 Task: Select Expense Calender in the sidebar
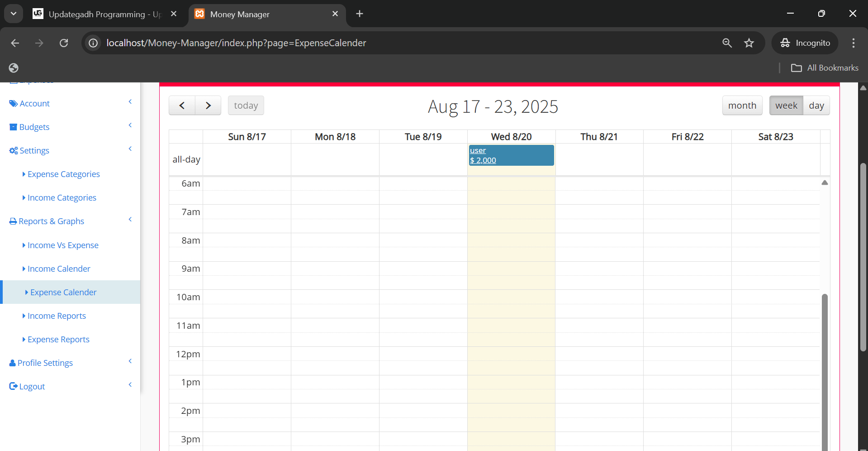pyautogui.click(x=63, y=292)
